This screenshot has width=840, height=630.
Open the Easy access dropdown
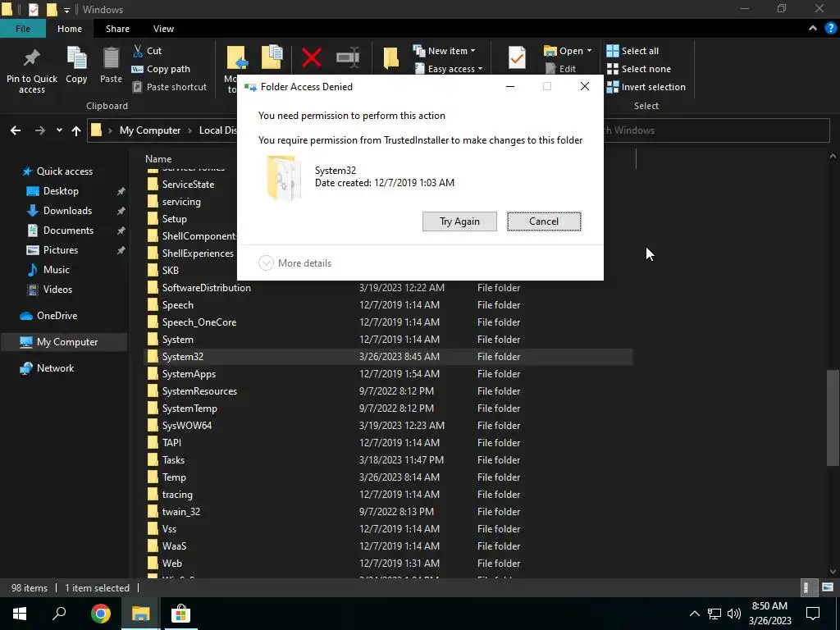[449, 69]
